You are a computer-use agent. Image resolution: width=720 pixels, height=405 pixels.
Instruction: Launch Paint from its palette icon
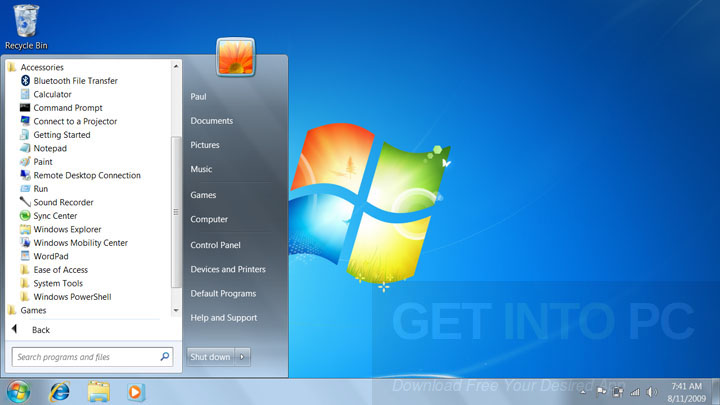25,162
